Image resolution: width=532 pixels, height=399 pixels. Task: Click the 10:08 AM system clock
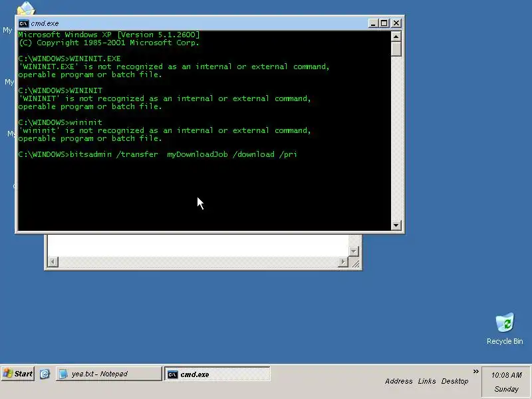coord(507,375)
